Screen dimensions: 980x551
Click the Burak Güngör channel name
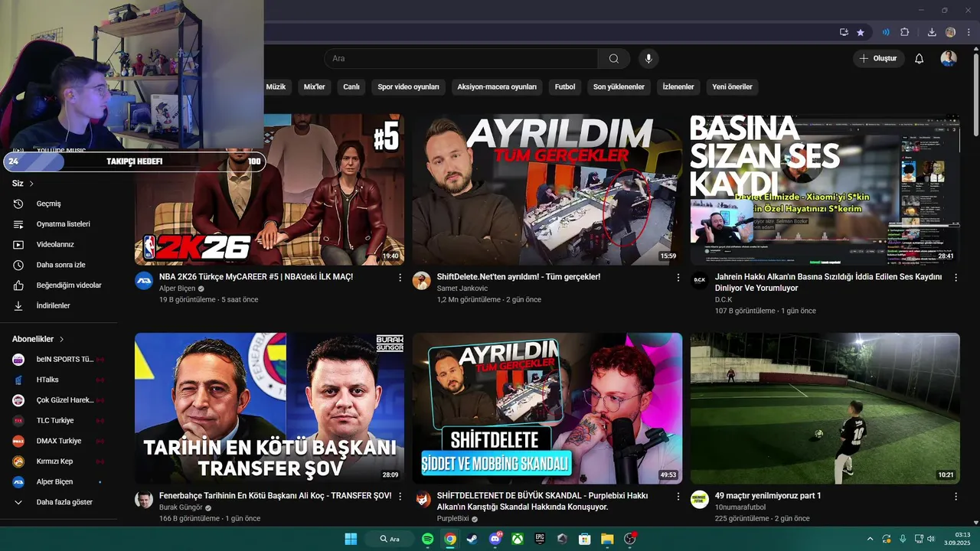tap(181, 507)
